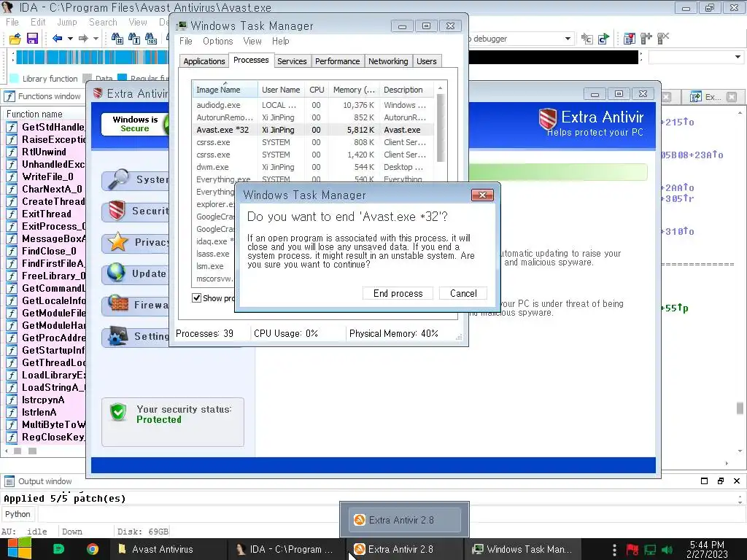Click the IDA jump forward arrow
Image resolution: width=747 pixels, height=560 pixels.
[x=83, y=39]
